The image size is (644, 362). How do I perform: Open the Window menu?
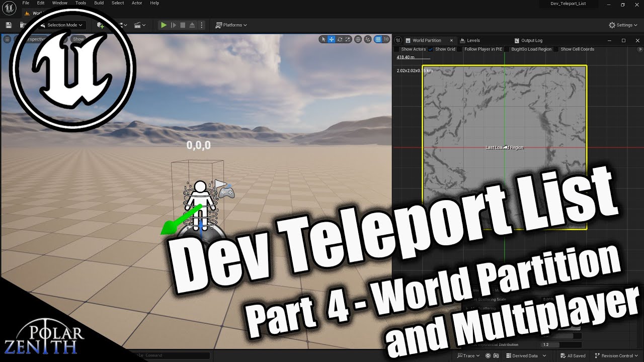point(60,3)
